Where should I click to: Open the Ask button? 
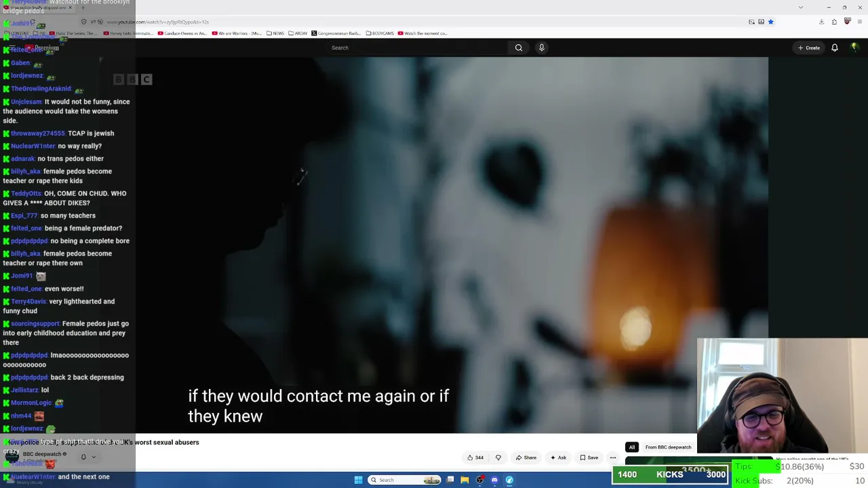tap(558, 457)
